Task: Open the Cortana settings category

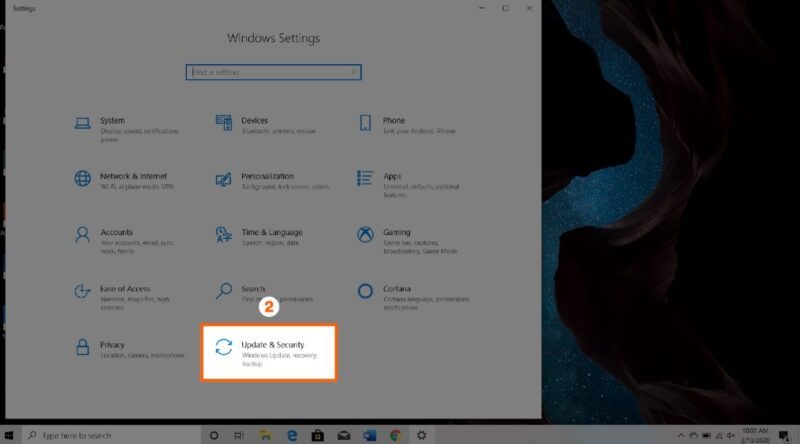Action: [413, 297]
